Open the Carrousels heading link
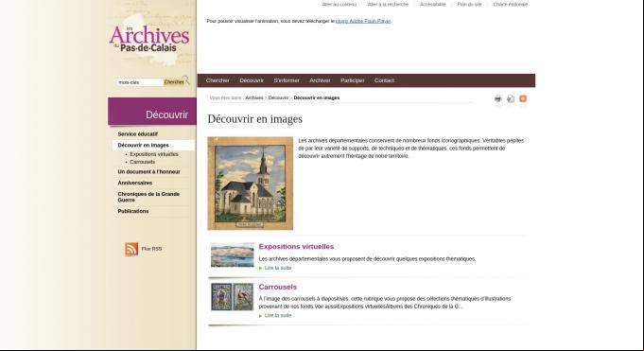This screenshot has width=644, height=351. click(x=278, y=287)
